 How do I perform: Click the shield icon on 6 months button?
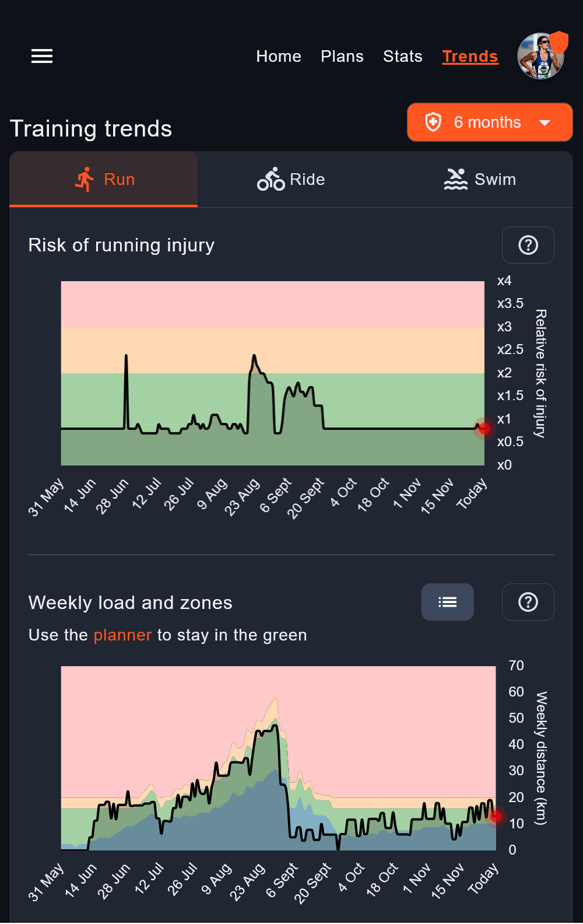click(x=433, y=123)
